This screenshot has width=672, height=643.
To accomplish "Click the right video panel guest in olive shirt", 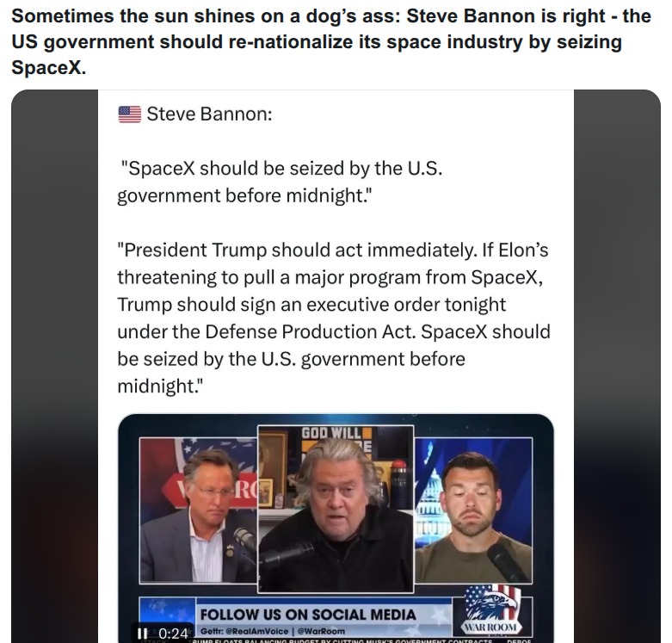I will [x=473, y=510].
